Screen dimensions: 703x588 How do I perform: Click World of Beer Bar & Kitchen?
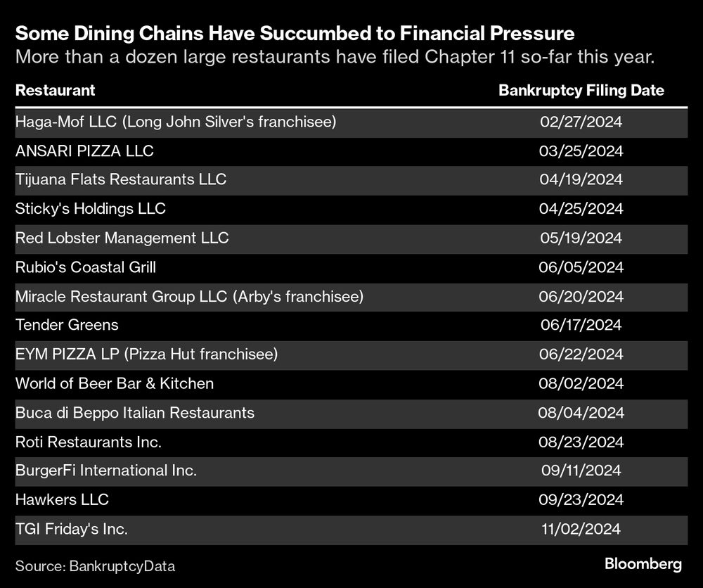(114, 383)
